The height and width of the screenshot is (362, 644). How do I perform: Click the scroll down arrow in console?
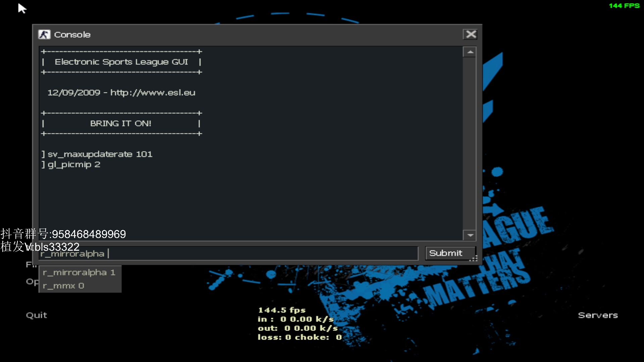click(x=470, y=235)
